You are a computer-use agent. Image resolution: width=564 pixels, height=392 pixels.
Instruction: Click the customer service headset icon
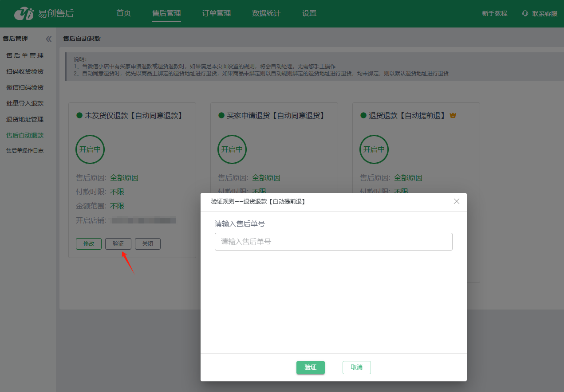pos(525,14)
